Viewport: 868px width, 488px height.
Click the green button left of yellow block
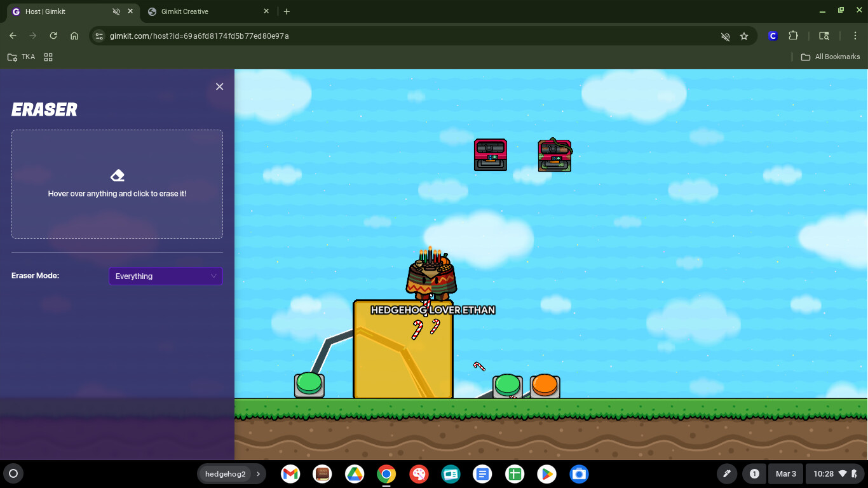[309, 384]
